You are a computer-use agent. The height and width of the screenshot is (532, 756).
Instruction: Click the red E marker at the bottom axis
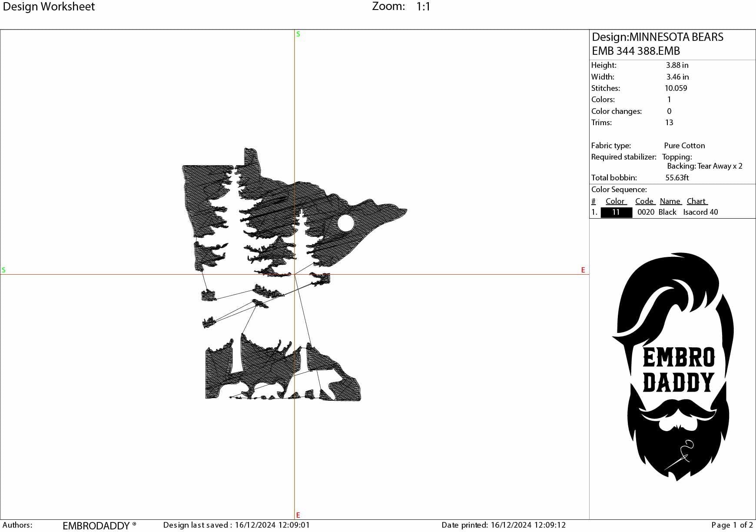[x=298, y=514]
